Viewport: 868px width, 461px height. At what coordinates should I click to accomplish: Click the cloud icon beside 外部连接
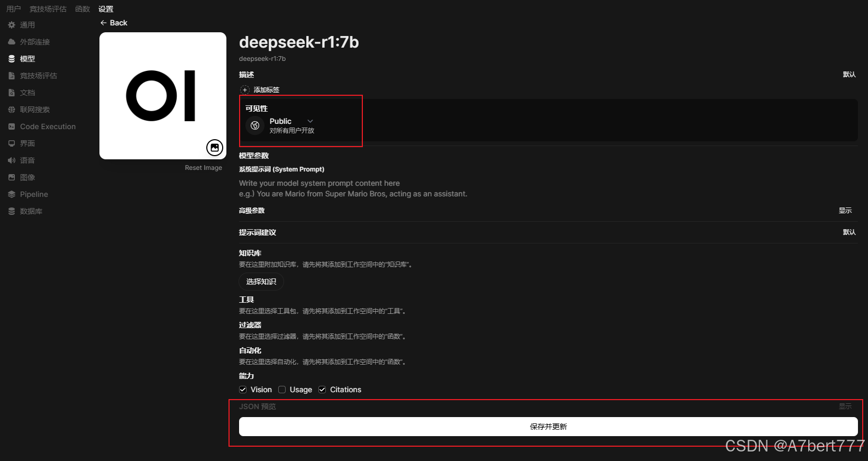coord(12,42)
